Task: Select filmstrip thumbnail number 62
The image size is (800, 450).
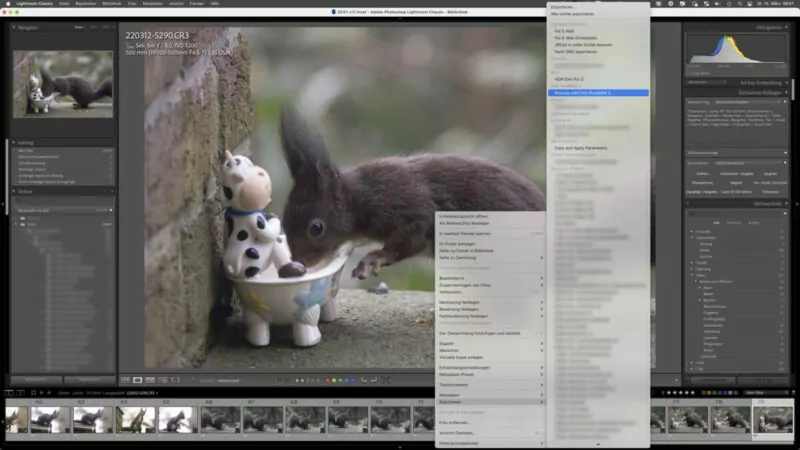Action: point(51,419)
